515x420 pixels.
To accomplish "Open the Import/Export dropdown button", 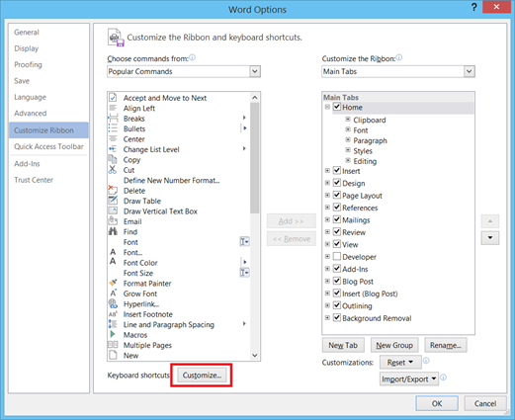I will tap(409, 379).
